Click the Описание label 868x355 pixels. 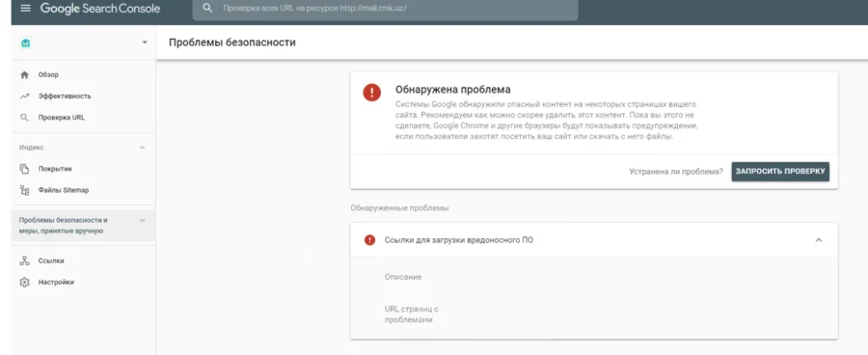click(x=403, y=277)
